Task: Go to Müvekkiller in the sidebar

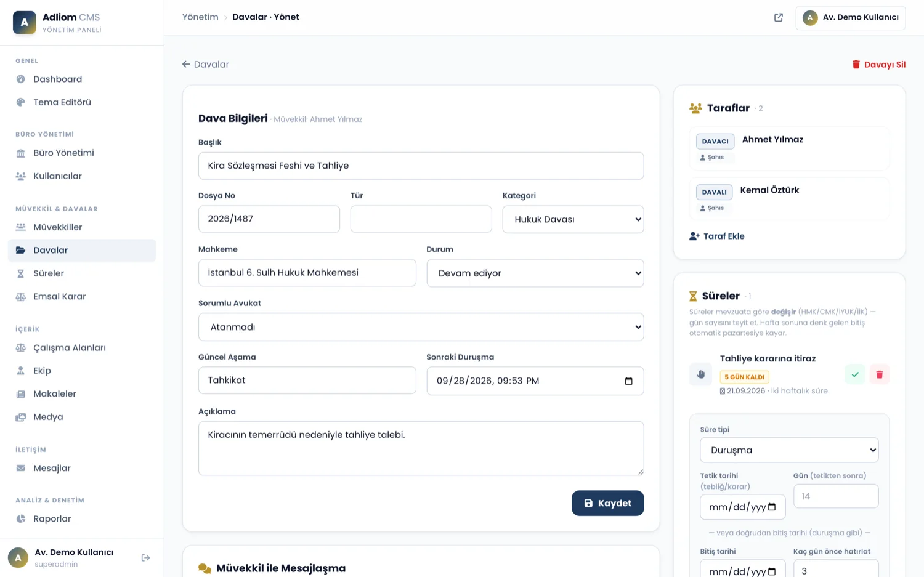Action: (82, 227)
